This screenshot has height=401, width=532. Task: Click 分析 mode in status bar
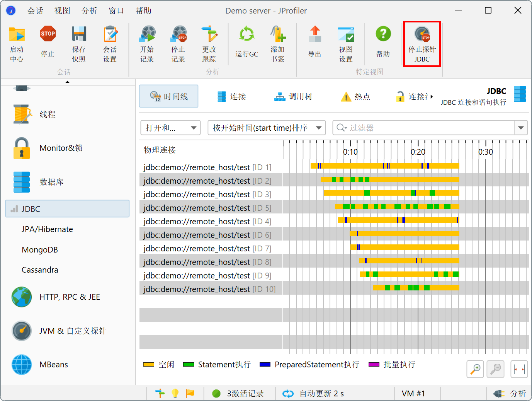pyautogui.click(x=510, y=394)
